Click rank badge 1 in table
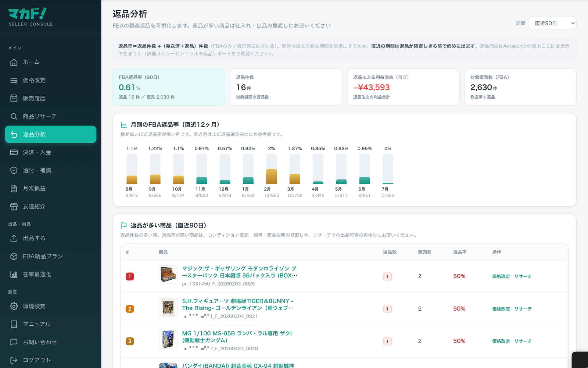 tap(130, 276)
